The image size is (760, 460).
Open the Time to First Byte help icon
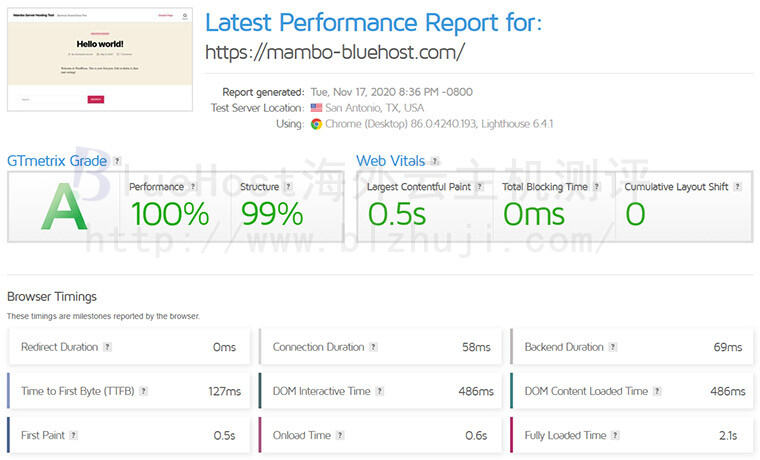pyautogui.click(x=143, y=391)
